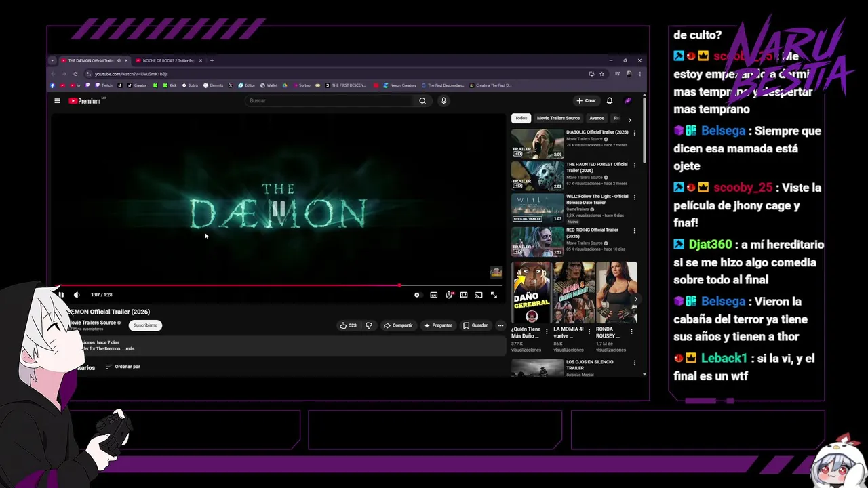Viewport: 868px width, 488px height.
Task: Toggle the autoplay switch
Action: tap(417, 295)
